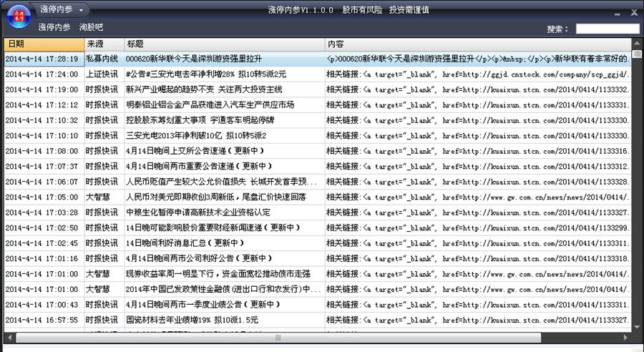Select the row 14日晚可能影响股价重要财经新闻速递
644x352 pixels.
coord(318,228)
